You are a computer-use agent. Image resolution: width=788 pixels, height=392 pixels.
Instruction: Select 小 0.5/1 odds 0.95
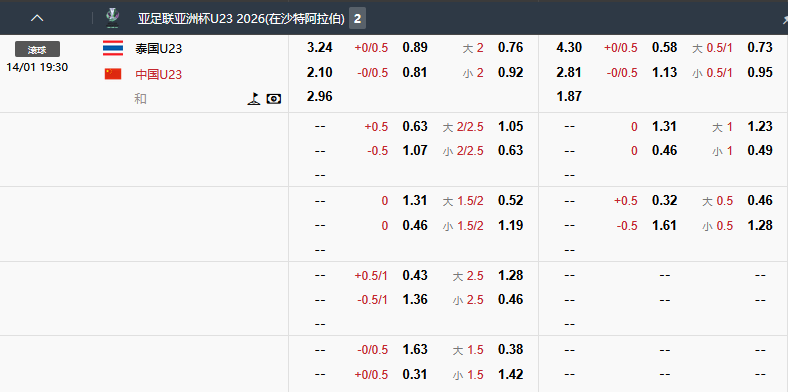point(760,72)
